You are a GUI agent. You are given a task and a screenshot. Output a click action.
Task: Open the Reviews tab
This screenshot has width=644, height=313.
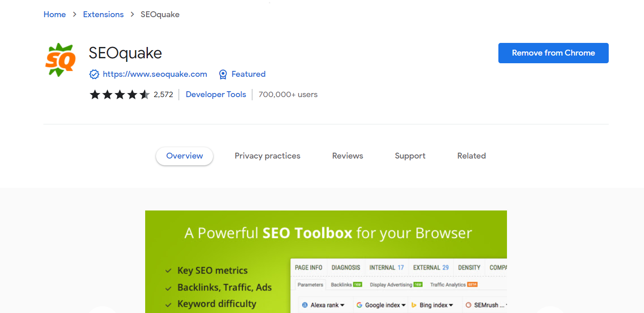coord(347,156)
